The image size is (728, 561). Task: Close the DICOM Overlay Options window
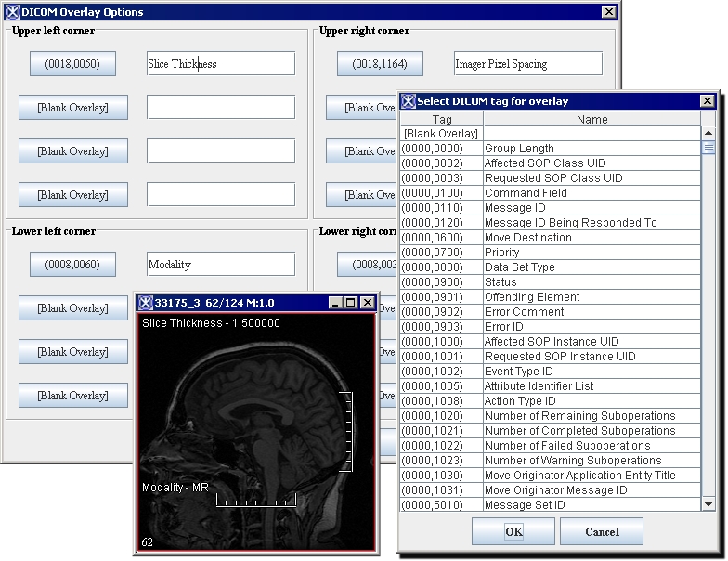click(608, 12)
